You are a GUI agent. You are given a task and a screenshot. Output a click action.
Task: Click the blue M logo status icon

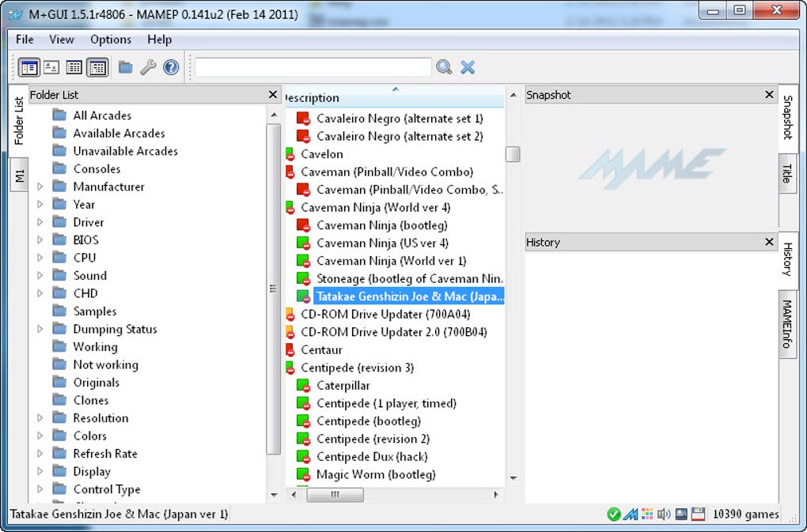click(x=631, y=514)
